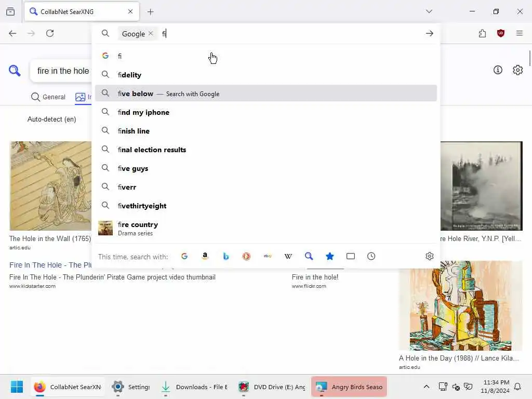The width and height of the screenshot is (532, 399).
Task: Reload the current page
Action: (50, 33)
